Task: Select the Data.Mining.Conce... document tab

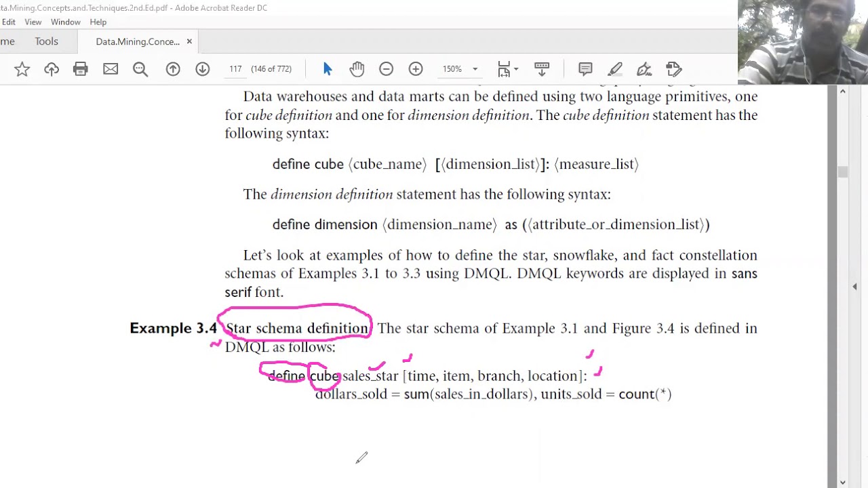Action: (x=138, y=42)
